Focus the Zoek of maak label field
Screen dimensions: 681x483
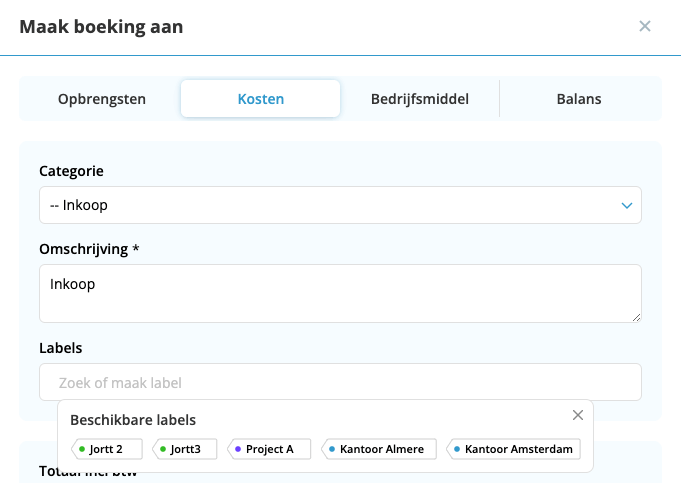coord(340,382)
